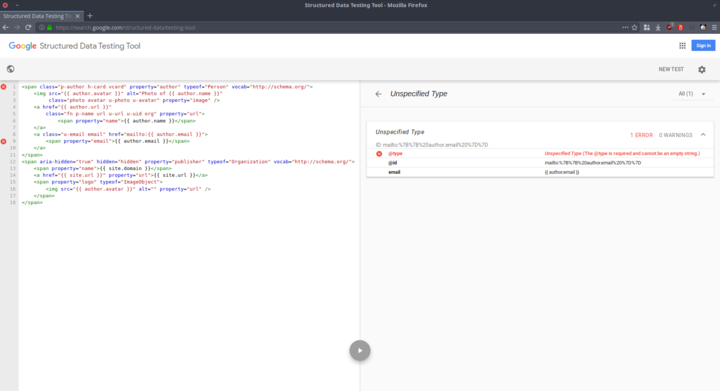Go back using results back arrow
Screen dimensions: 720x391
[x=378, y=94]
